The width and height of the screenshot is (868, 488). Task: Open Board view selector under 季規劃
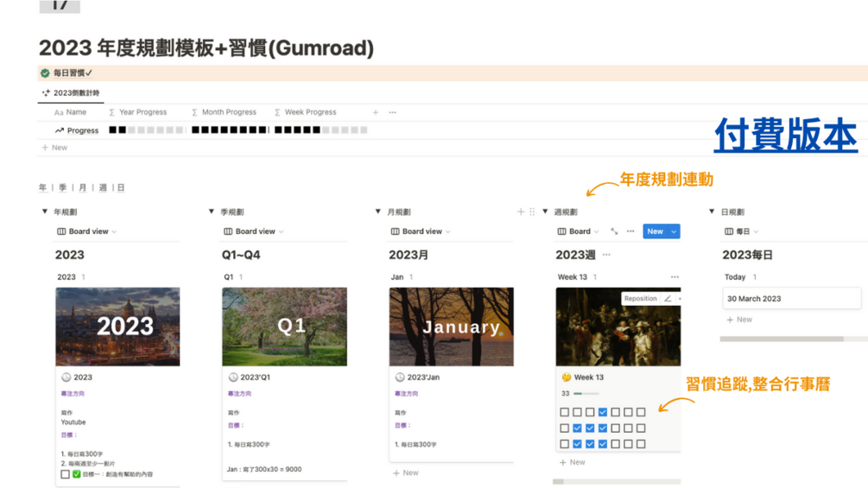click(254, 231)
